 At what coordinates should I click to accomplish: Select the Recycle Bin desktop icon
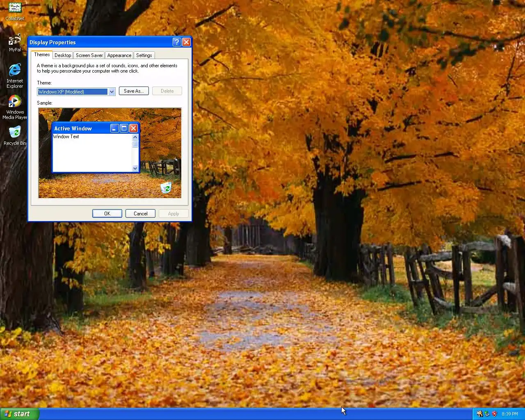pos(15,136)
